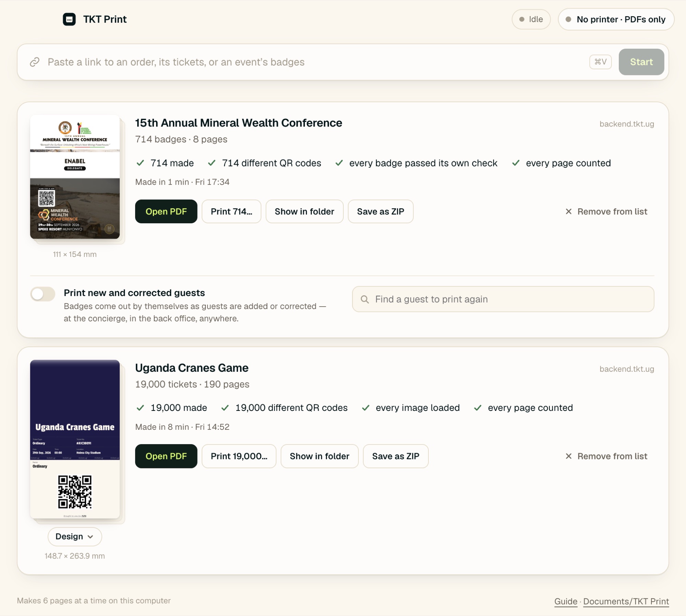Remove Mineral Wealth Conference from list
686x616 pixels.
coord(606,212)
